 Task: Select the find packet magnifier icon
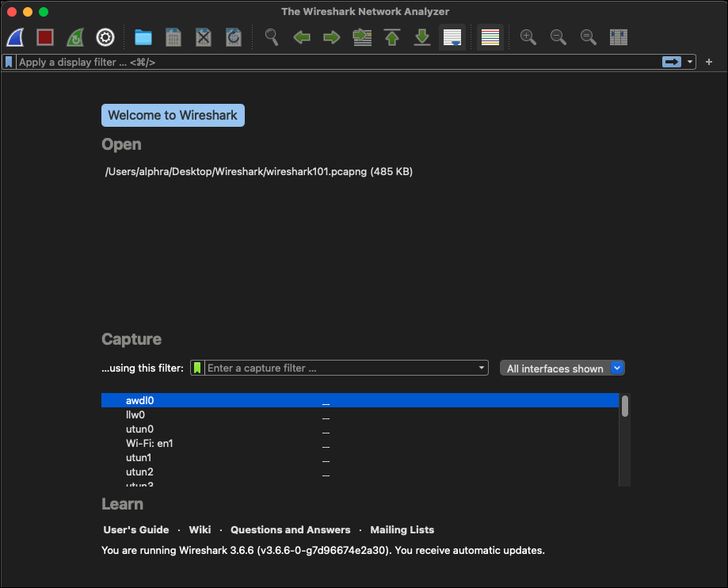(x=271, y=37)
